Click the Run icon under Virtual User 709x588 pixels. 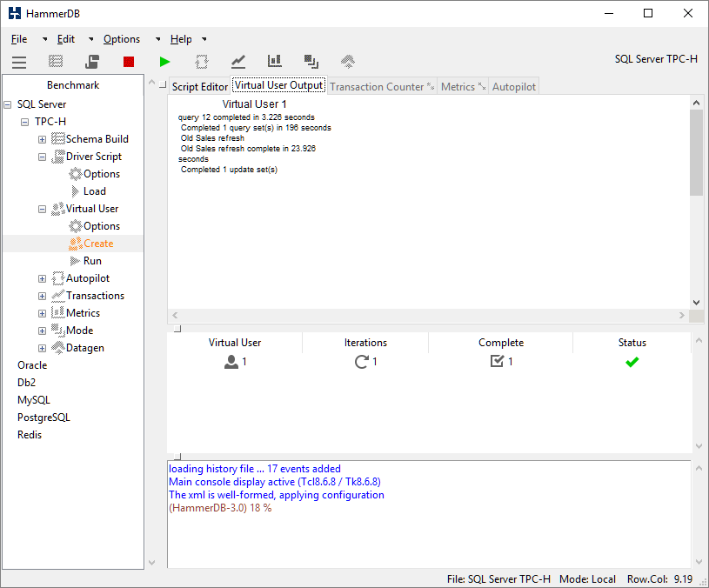[76, 261]
